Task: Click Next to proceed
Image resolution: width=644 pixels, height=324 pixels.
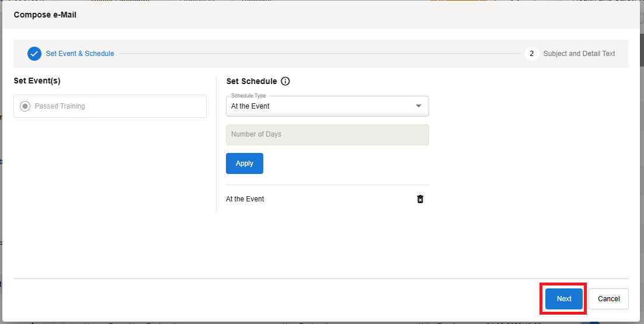Action: click(x=563, y=299)
